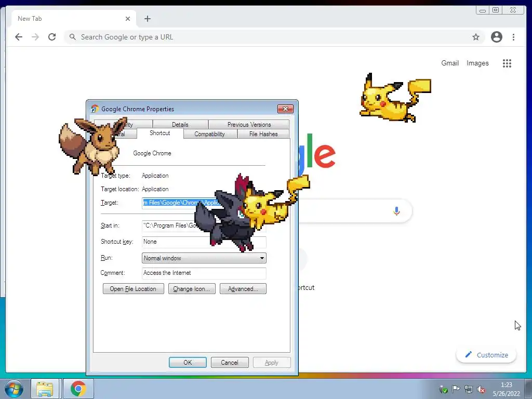Open a new Chrome tab with the plus button
Viewport: 532px width, 399px height.
(x=147, y=19)
